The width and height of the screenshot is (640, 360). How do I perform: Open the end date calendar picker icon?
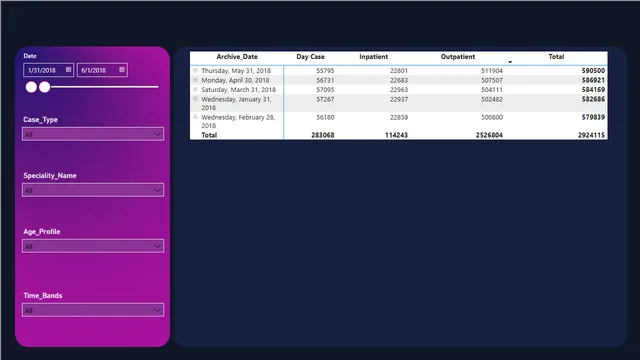click(122, 70)
